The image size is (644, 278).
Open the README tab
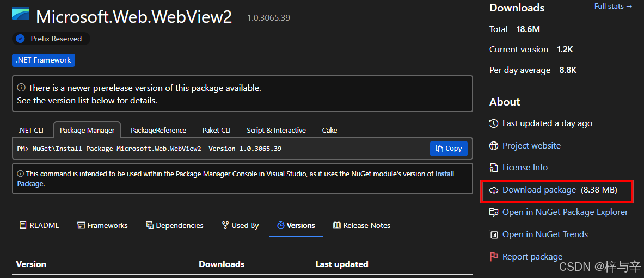pos(39,225)
